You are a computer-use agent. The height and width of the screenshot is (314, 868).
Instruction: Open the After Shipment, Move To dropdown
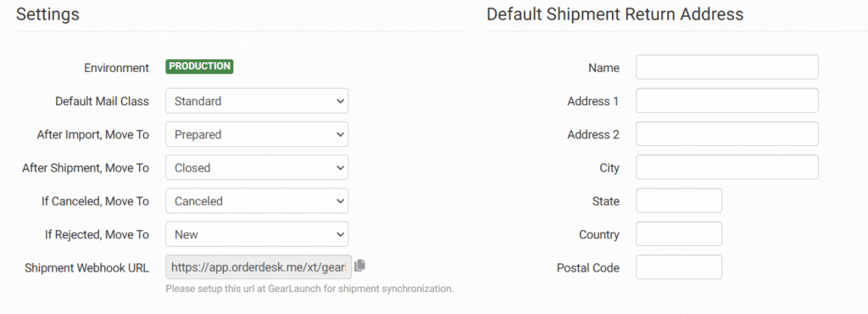[x=257, y=167]
